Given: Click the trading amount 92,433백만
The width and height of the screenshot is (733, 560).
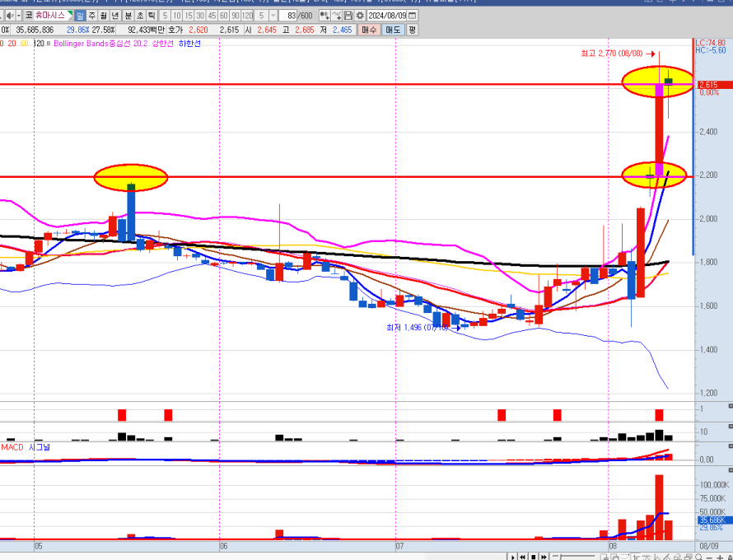Looking at the screenshot, I should [147, 30].
